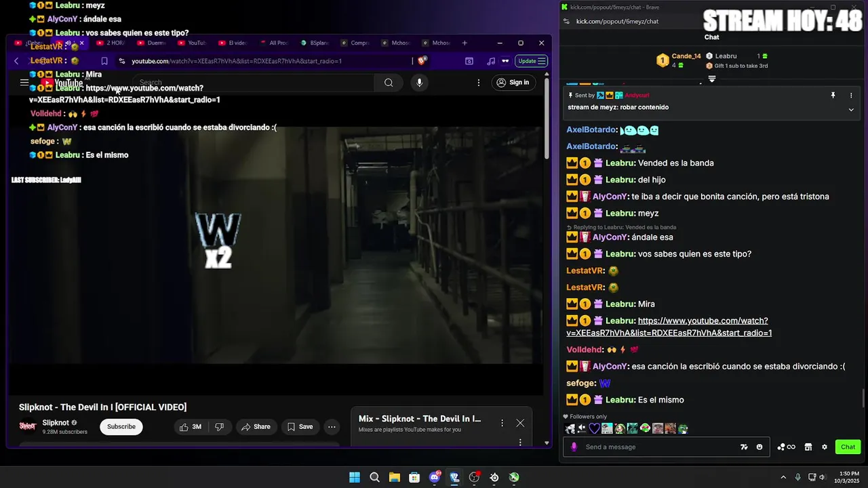Like the Slipknot video (3M)

click(191, 426)
